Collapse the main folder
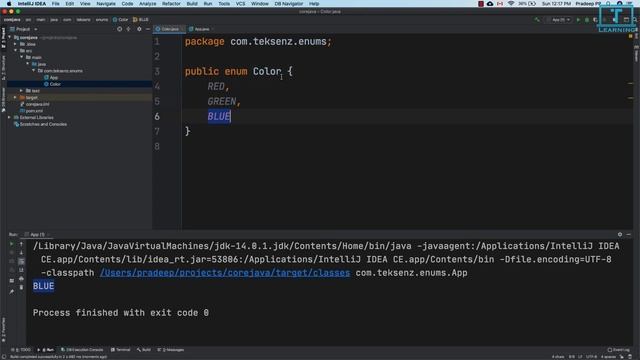Image resolution: width=640 pixels, height=360 pixels. click(22, 57)
